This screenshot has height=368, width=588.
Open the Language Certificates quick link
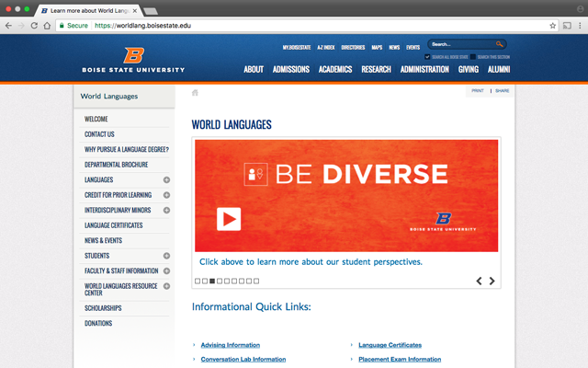click(390, 345)
